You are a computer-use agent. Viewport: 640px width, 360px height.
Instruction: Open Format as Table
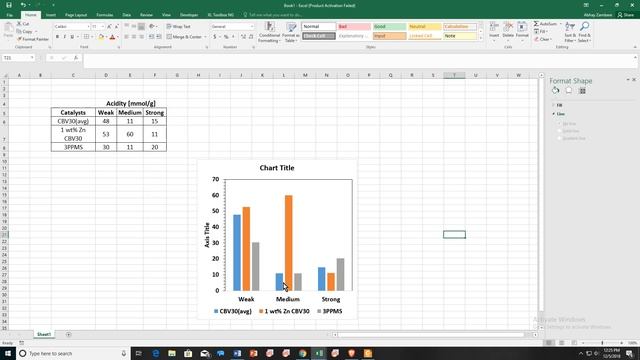291,33
